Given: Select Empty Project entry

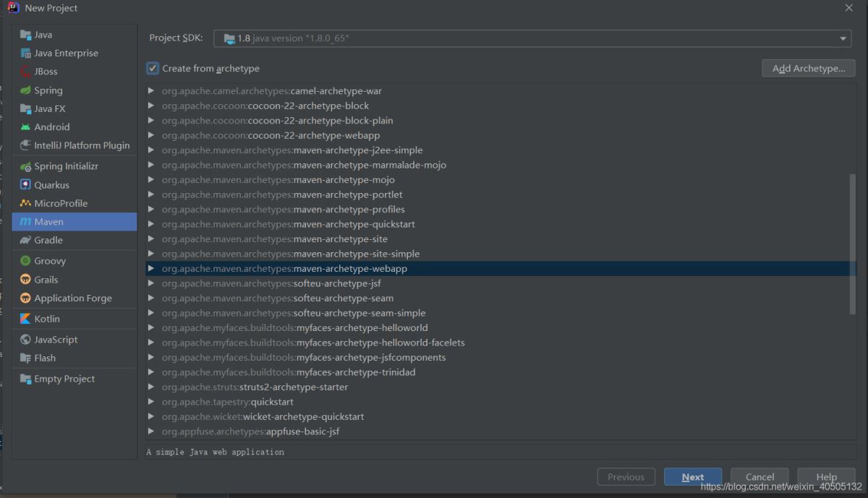Looking at the screenshot, I should click(75, 379).
